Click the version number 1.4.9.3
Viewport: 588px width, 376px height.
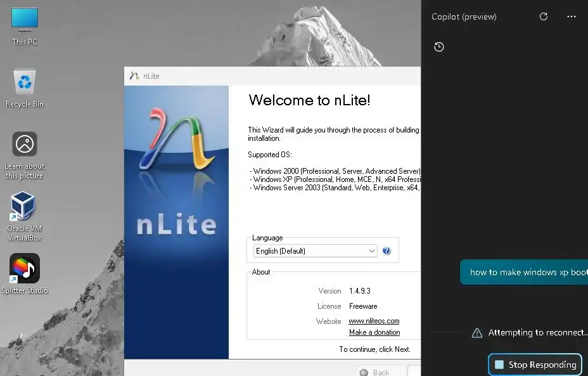tap(360, 291)
